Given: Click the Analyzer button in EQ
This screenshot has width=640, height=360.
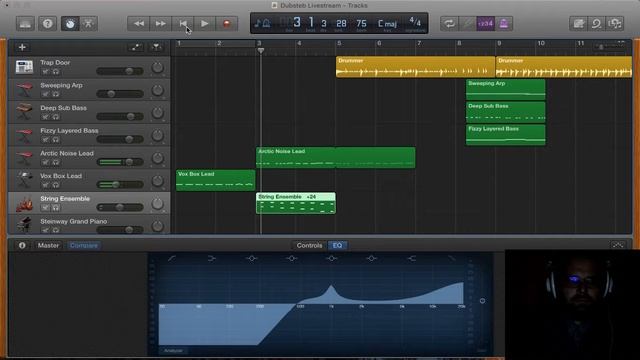Looking at the screenshot, I should pos(173,351).
